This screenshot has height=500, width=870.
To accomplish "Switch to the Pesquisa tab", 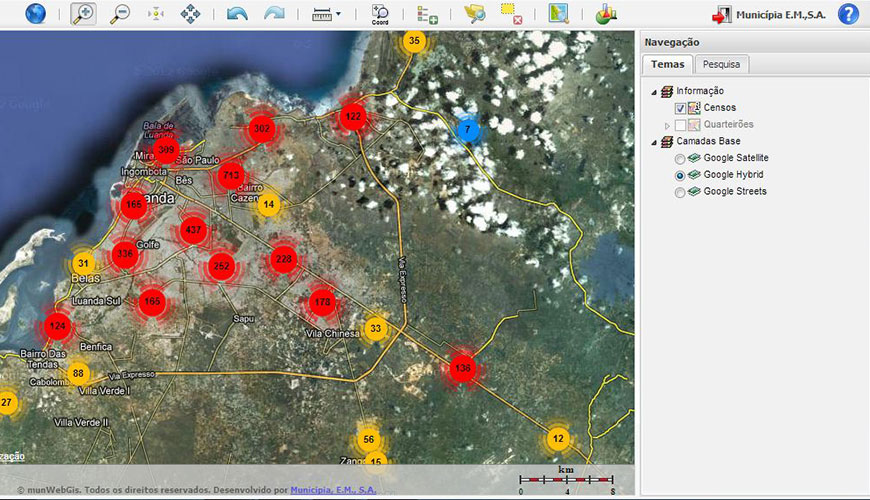I will 721,64.
